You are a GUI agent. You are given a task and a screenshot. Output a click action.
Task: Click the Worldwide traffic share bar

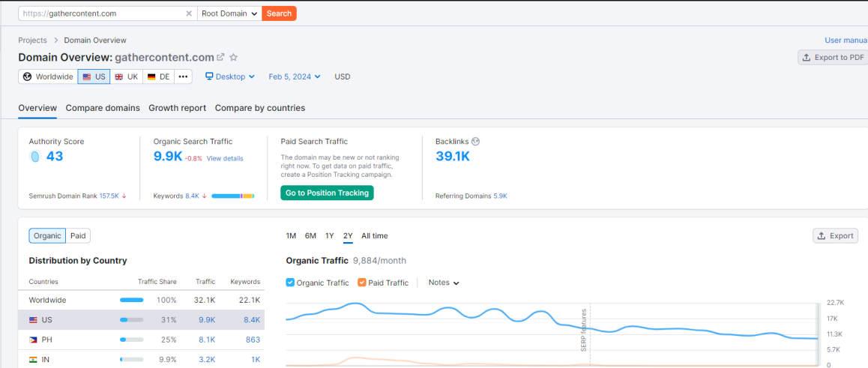(x=132, y=300)
